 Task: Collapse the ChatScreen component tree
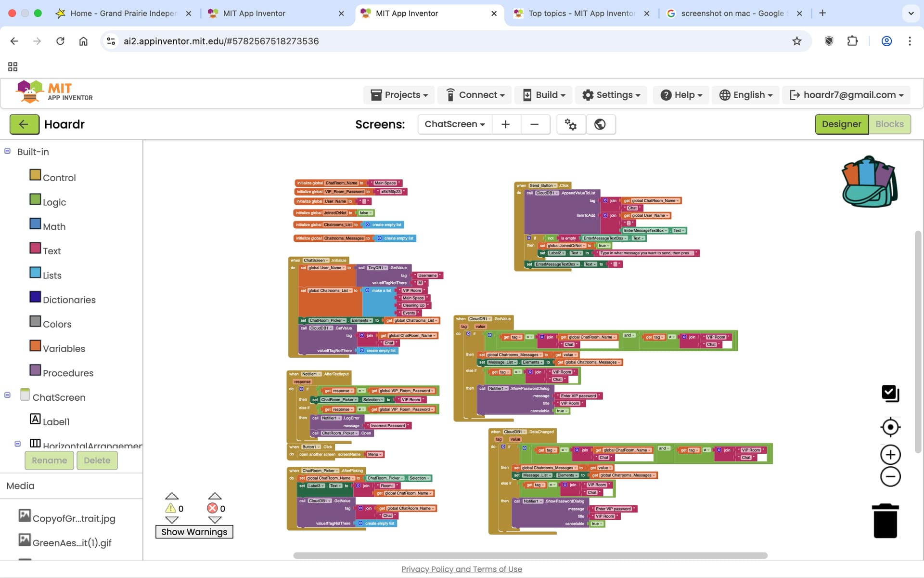7,395
